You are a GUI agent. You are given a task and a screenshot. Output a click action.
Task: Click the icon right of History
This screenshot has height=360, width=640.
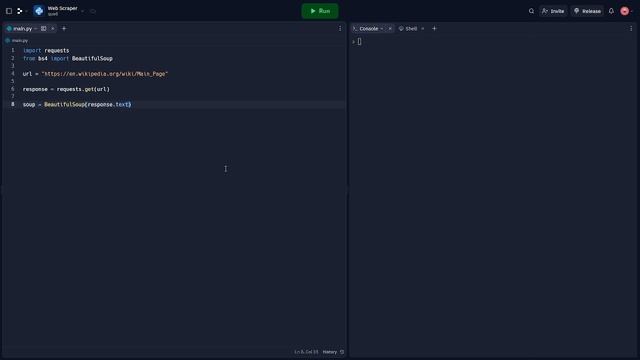(342, 352)
